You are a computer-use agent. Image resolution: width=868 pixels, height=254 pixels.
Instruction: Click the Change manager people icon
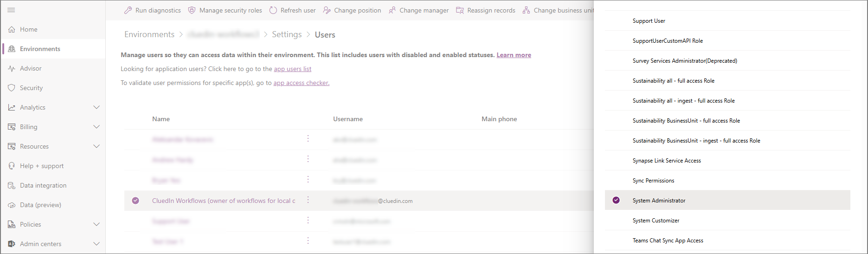click(392, 10)
